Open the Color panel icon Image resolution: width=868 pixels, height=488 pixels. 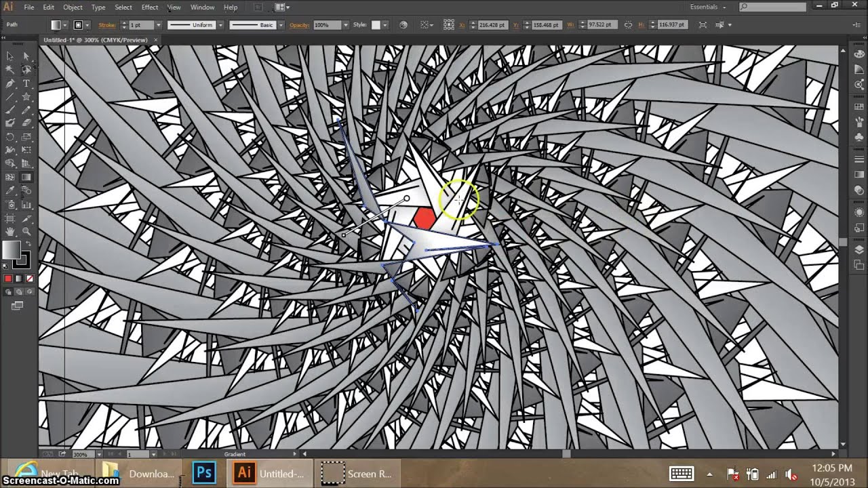coord(859,55)
